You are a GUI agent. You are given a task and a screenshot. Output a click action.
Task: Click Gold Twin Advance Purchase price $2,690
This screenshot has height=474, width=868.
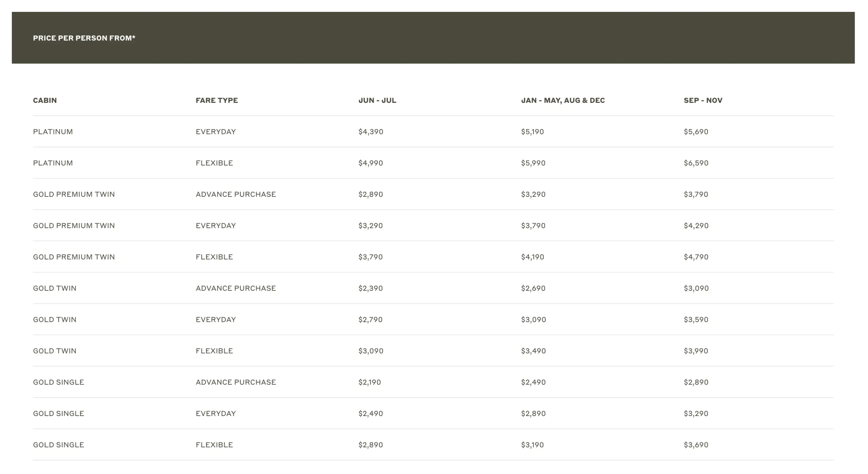tap(533, 288)
